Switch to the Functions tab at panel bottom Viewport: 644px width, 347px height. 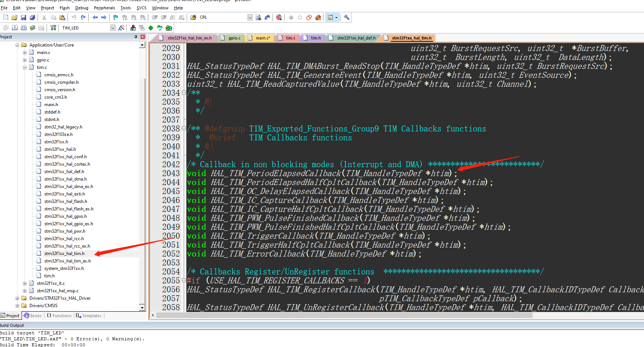click(x=59, y=316)
